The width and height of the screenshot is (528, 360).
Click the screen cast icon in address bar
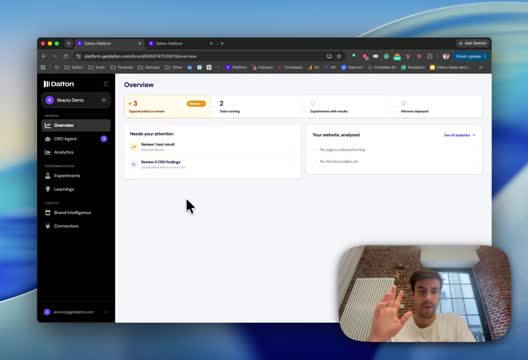click(329, 56)
